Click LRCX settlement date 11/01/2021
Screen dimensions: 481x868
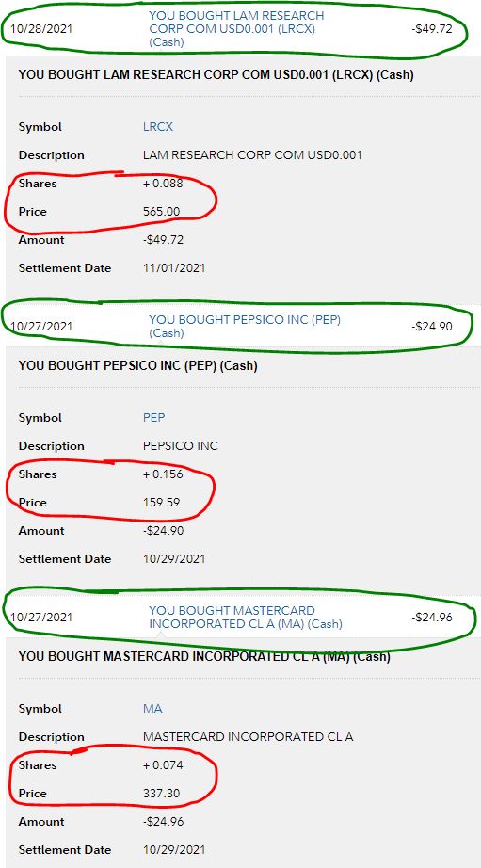click(x=174, y=268)
